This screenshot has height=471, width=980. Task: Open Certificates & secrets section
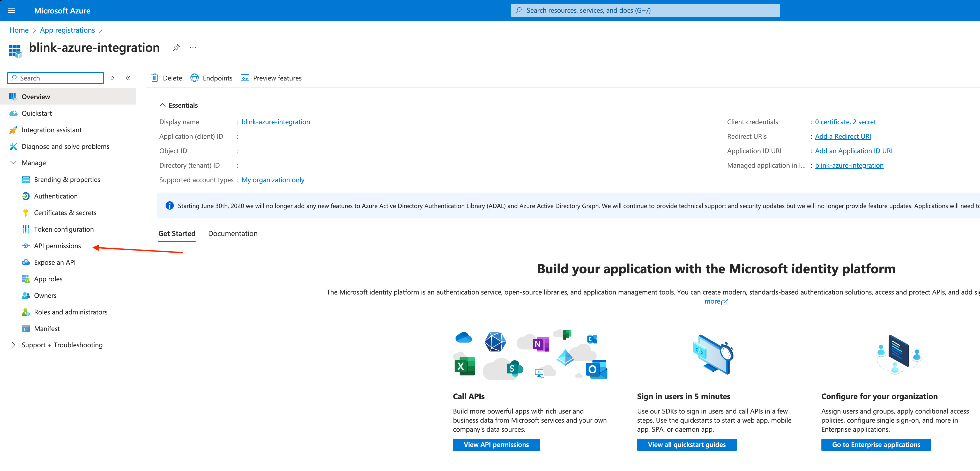pyautogui.click(x=65, y=212)
